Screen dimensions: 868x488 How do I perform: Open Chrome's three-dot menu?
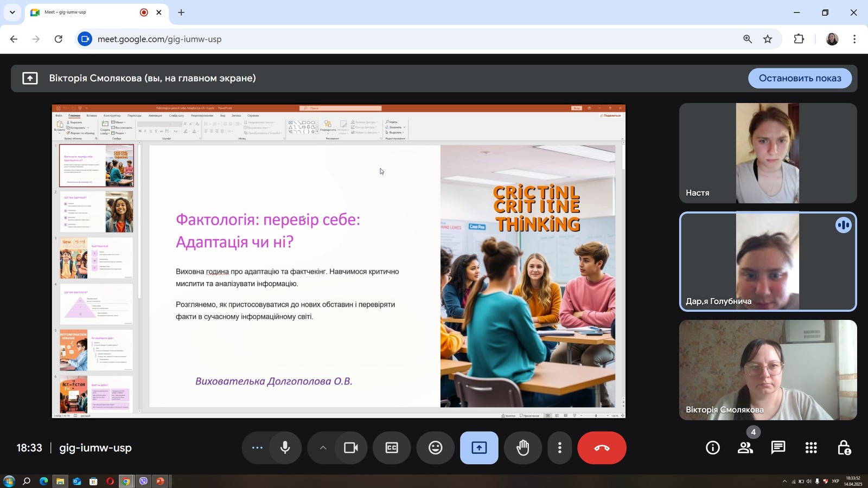pos(854,39)
